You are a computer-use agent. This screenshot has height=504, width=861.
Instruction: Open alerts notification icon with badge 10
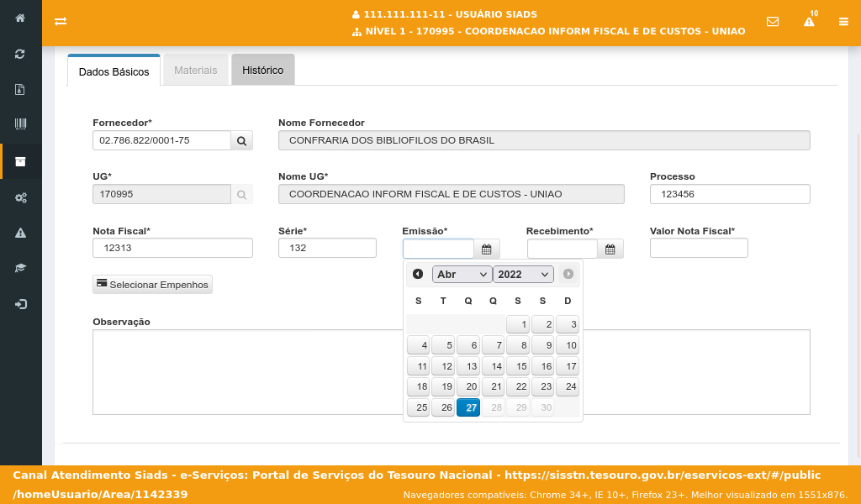point(810,20)
